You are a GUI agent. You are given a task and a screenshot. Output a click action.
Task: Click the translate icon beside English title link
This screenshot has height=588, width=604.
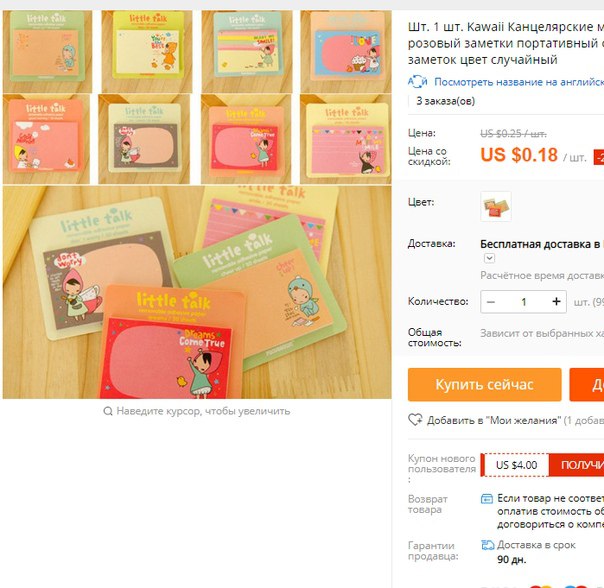click(418, 82)
